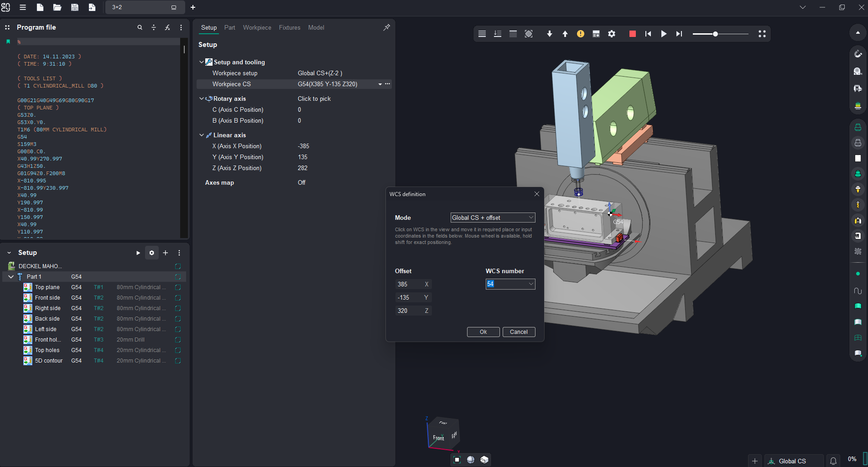Open simulation settings gear icon
The height and width of the screenshot is (467, 868).
[612, 34]
